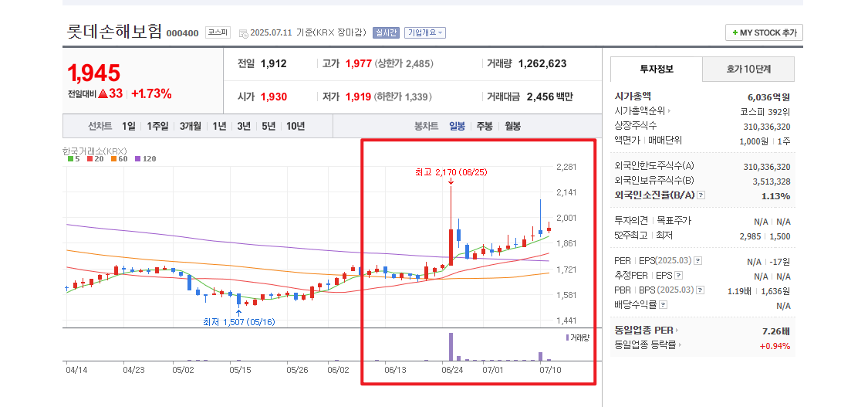
Task: Click the stock code 000400
Action: point(182,33)
